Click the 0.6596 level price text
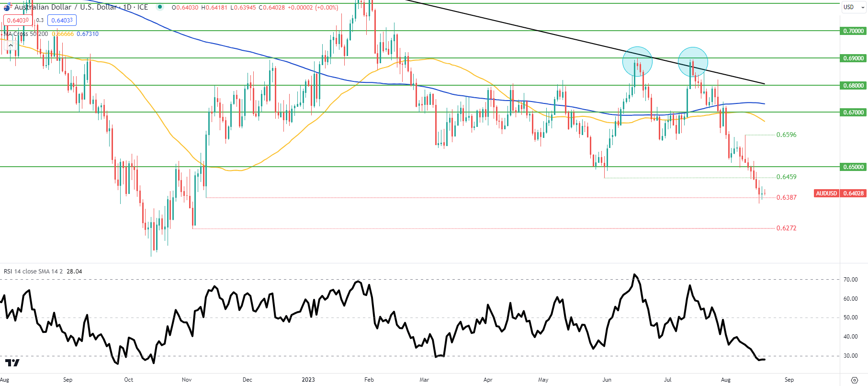Viewport: 868px width, 386px height. [786, 135]
